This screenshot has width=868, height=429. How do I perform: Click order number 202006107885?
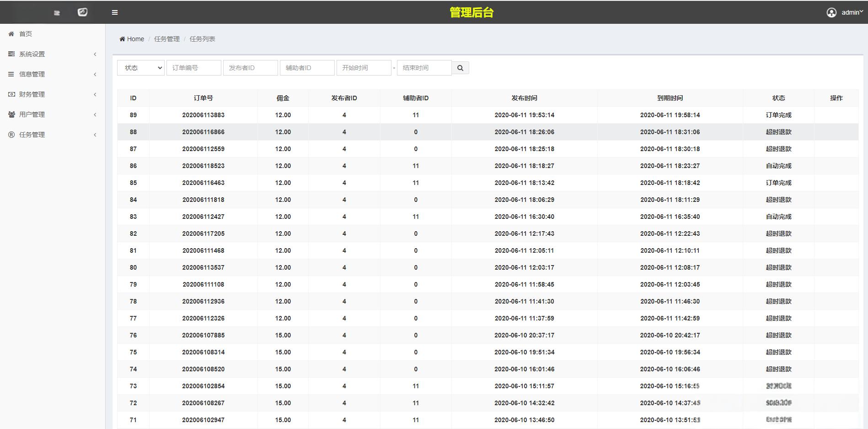coord(204,335)
